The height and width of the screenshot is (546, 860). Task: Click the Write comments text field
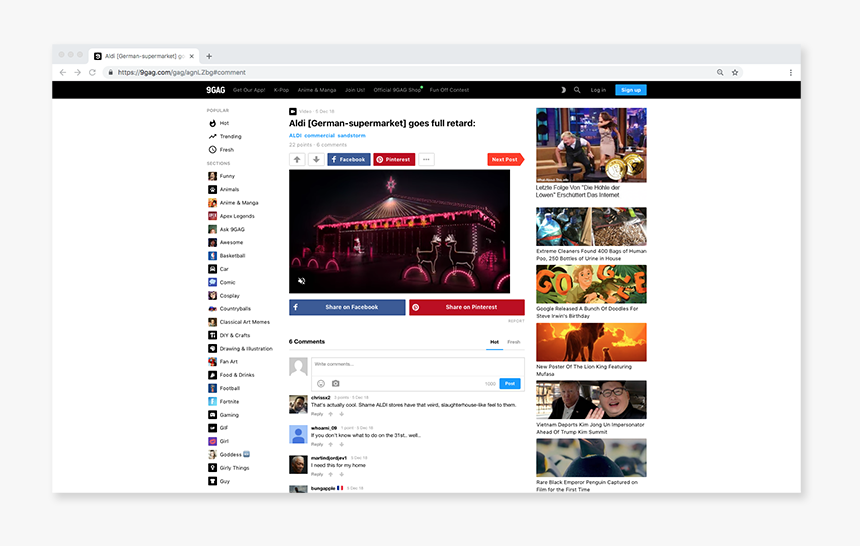(417, 364)
